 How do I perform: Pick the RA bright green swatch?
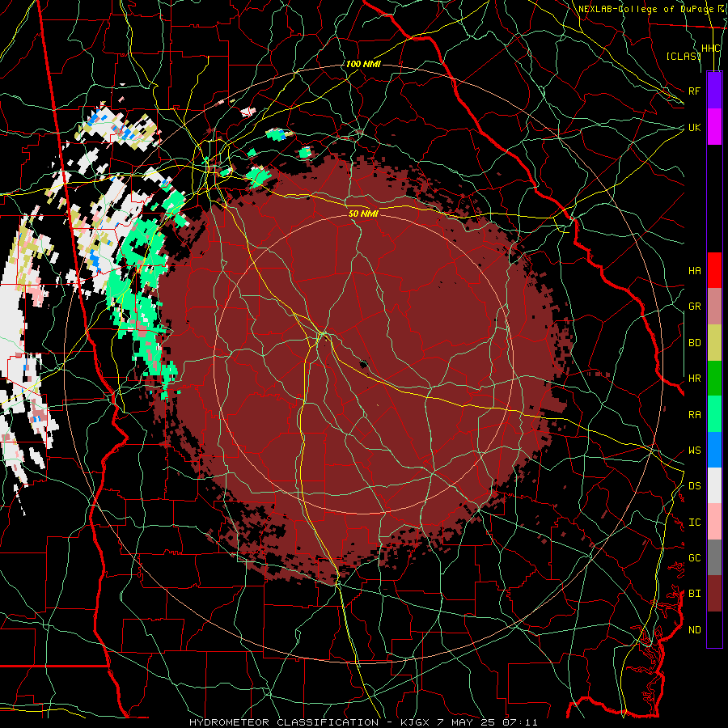coord(714,414)
